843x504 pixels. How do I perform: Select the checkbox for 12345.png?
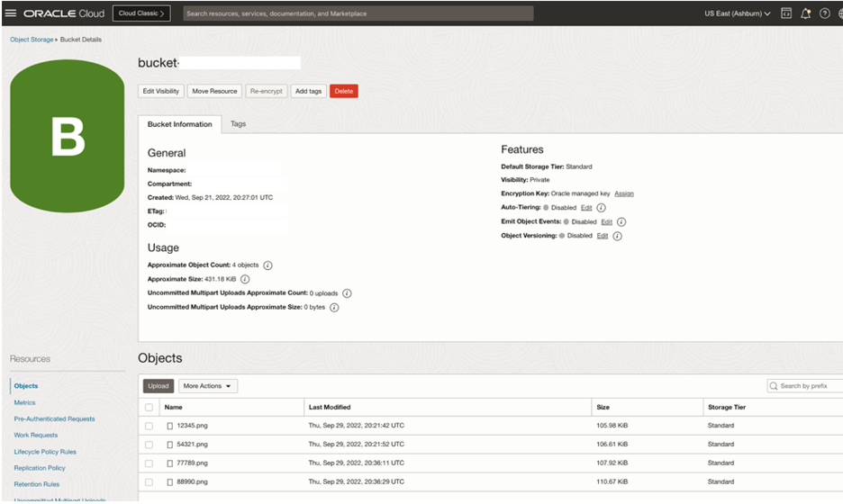(x=149, y=426)
